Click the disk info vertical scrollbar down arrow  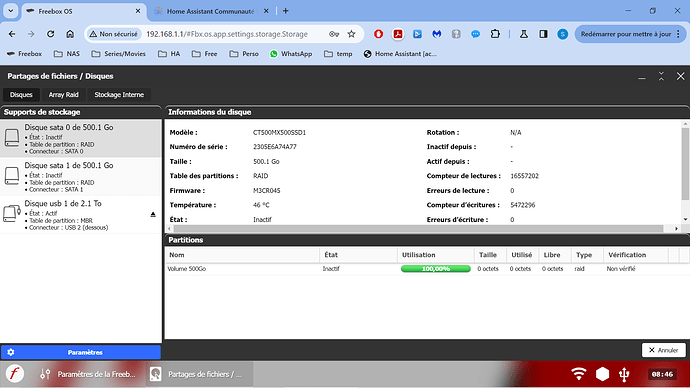click(685, 220)
